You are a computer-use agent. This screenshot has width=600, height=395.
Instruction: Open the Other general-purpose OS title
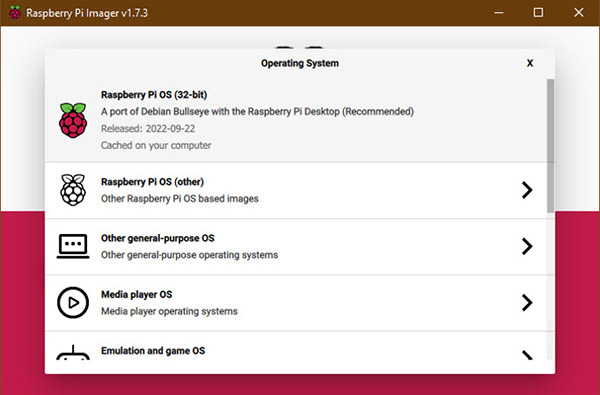point(158,238)
